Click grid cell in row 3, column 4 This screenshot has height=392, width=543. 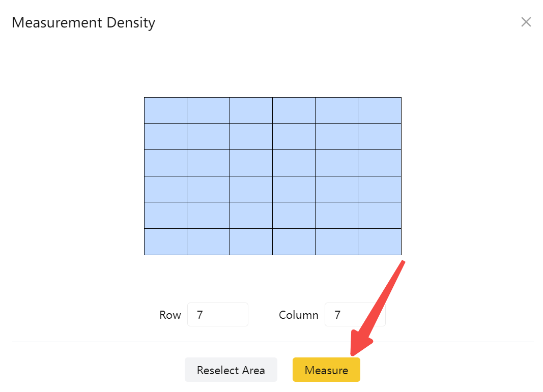click(294, 163)
